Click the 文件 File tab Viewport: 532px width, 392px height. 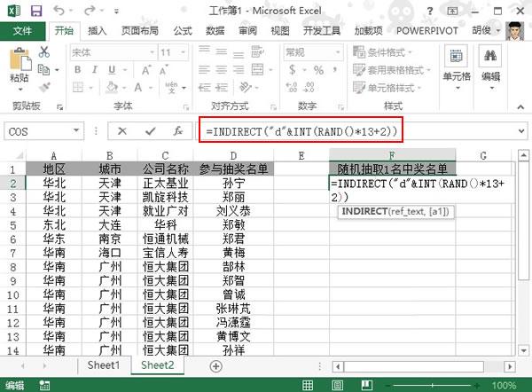coord(23,31)
